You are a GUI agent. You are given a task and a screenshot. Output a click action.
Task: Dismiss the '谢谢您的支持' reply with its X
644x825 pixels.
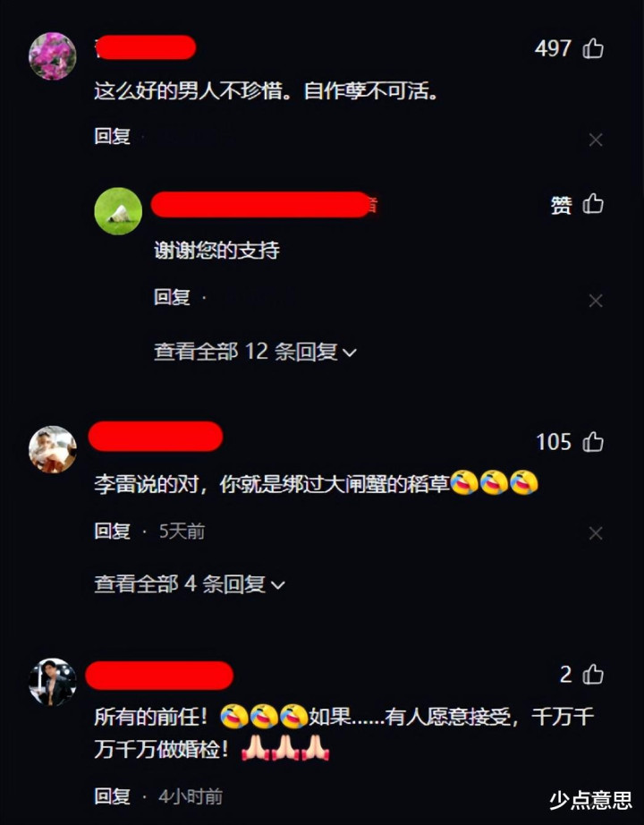click(x=596, y=301)
